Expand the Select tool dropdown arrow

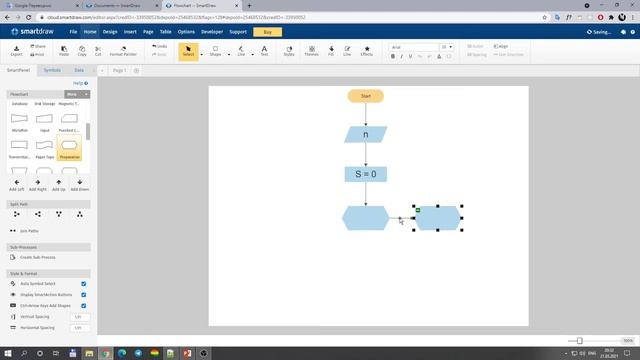202,54
